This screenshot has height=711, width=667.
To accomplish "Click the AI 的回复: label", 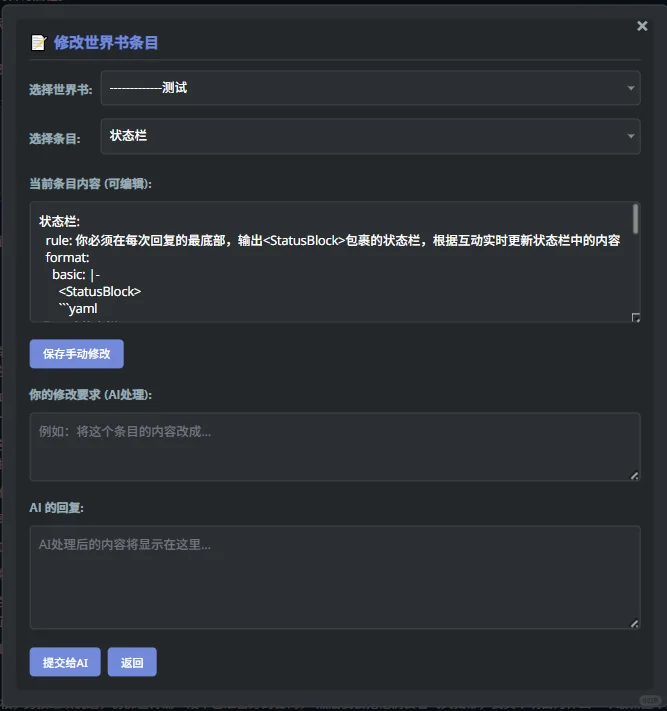I will [x=56, y=507].
